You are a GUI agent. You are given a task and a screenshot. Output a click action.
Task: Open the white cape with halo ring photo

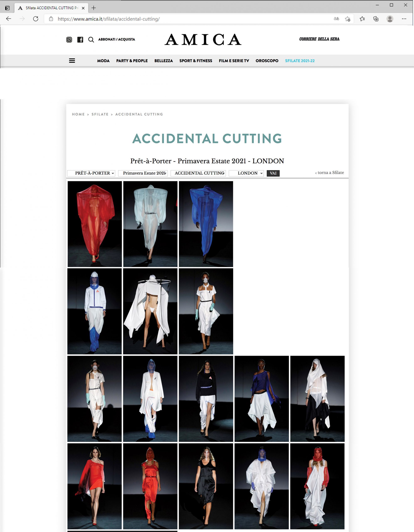click(x=150, y=311)
